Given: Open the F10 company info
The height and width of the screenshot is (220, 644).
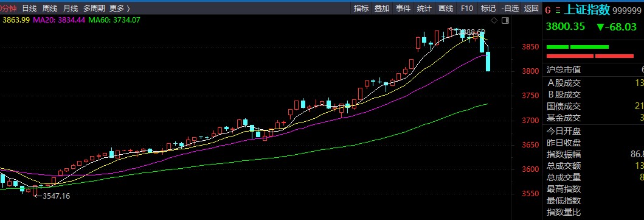Looking at the screenshot, I should 467,8.
